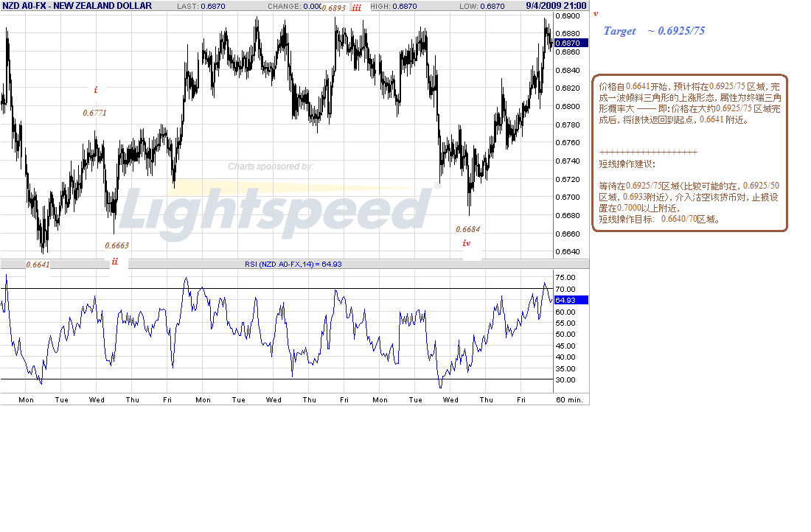Click the wave iii label

pyautogui.click(x=357, y=8)
